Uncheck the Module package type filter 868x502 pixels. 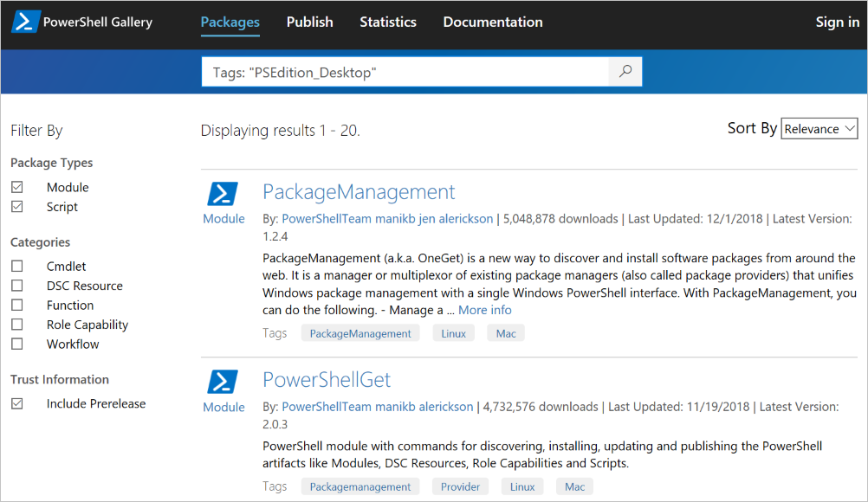[x=17, y=186]
